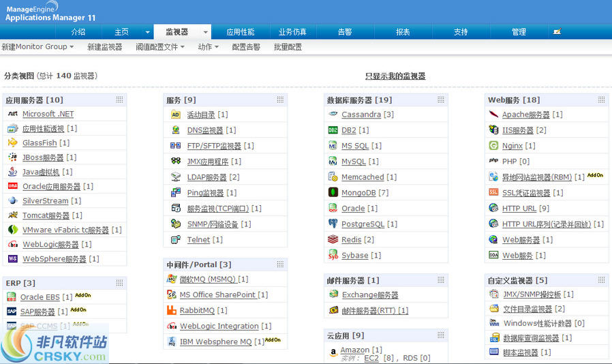Click the grid handle on the 应用服务器 panel
Viewport: 612px width, 364px height.
[119, 100]
